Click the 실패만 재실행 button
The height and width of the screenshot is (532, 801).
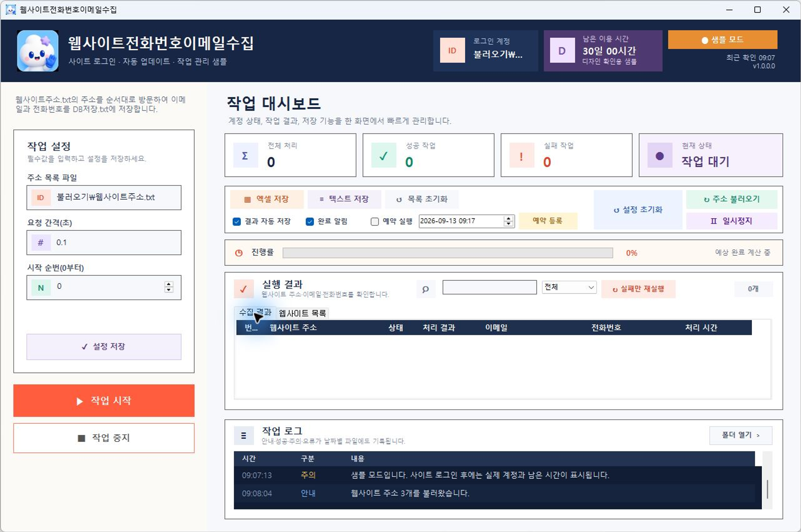[638, 289]
